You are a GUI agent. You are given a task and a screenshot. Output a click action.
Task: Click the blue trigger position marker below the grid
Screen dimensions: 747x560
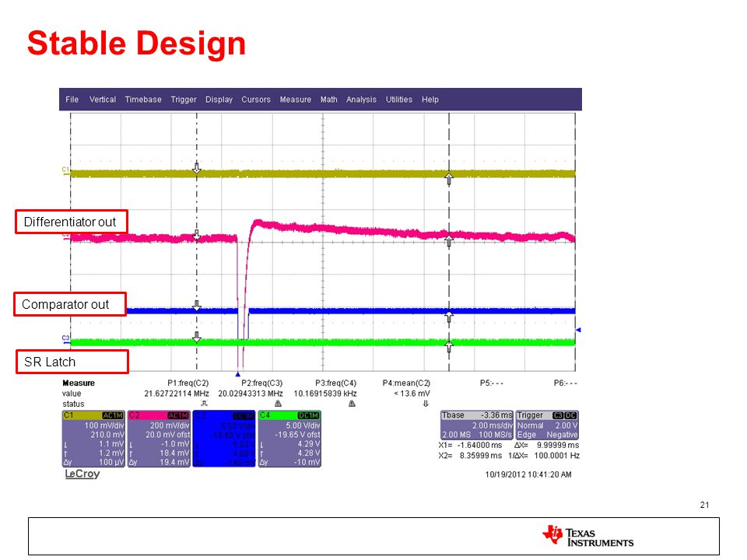tap(238, 374)
